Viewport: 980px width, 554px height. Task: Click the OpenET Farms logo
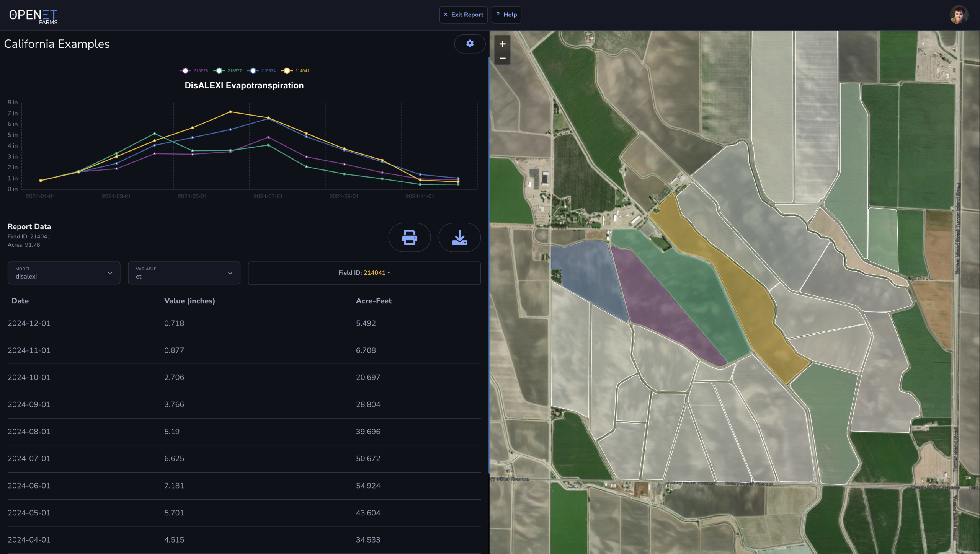click(x=33, y=16)
